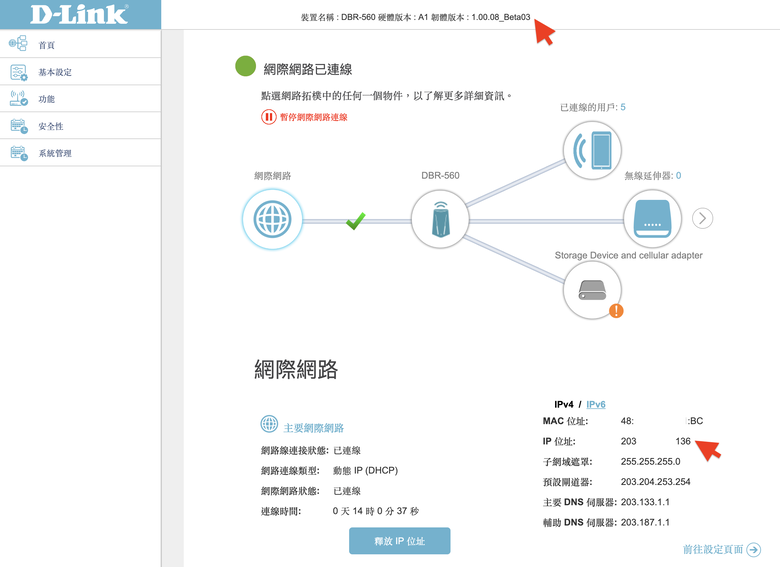Click the green checkmark on the connection line

click(x=356, y=221)
